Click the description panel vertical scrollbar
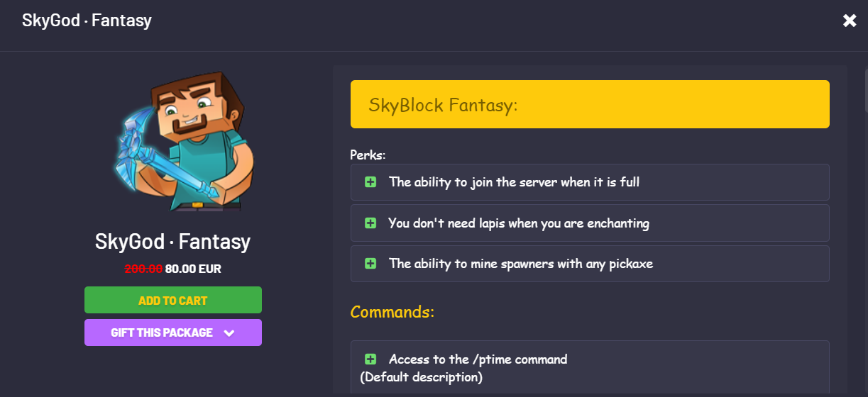Screen dimensions: 868x397 pos(866,91)
